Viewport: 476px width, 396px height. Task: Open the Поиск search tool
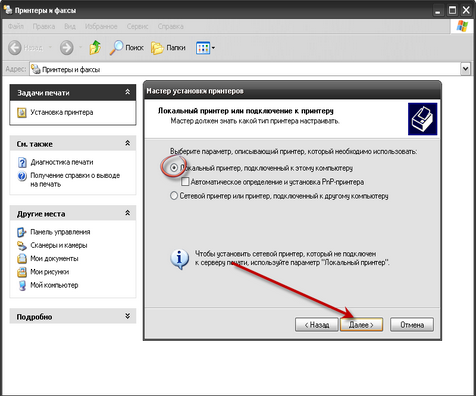127,48
